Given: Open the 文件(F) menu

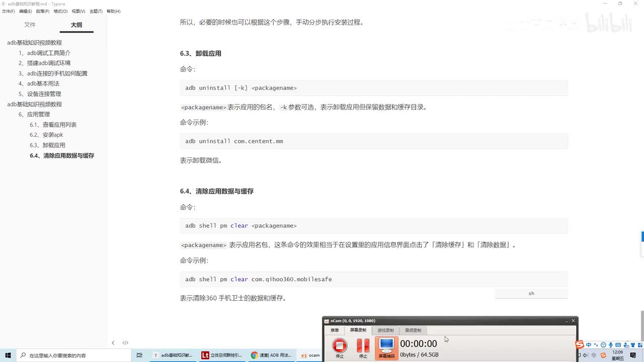Looking at the screenshot, I should pos(8,11).
